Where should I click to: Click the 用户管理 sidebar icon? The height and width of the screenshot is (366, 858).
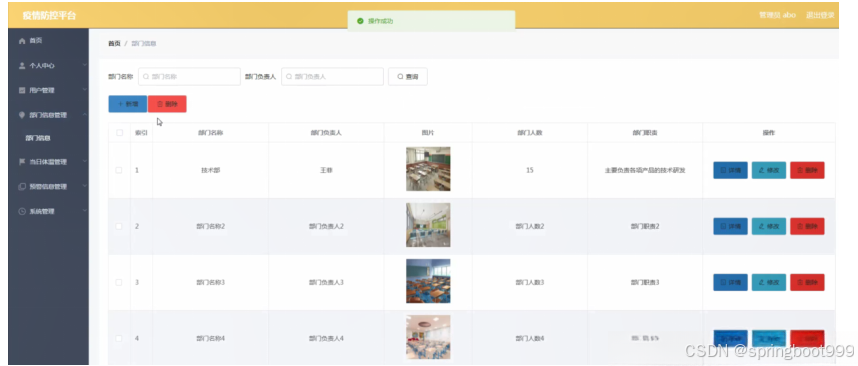22,90
